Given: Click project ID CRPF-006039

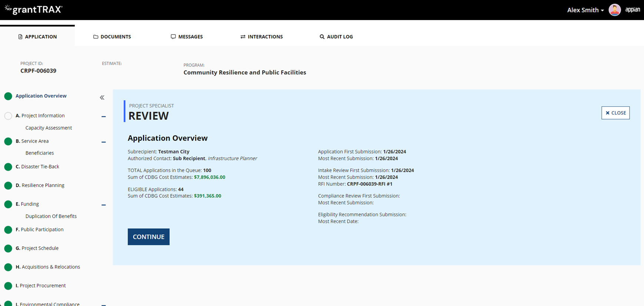Looking at the screenshot, I should pyautogui.click(x=39, y=71).
